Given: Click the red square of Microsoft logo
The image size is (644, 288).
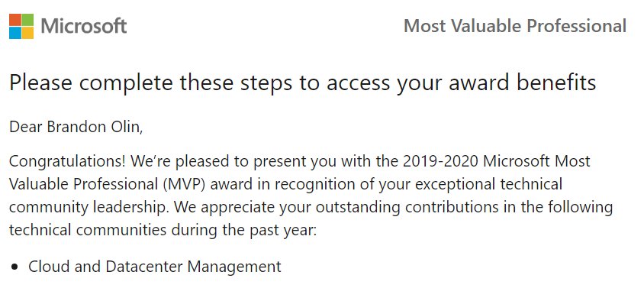Looking at the screenshot, I should (14, 20).
